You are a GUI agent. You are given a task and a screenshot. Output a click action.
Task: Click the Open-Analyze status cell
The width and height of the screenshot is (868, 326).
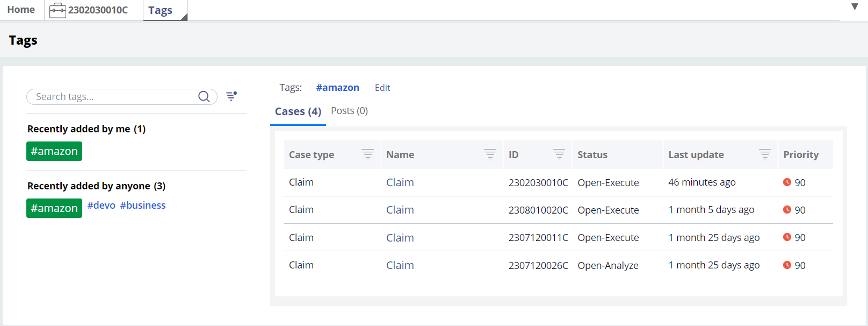(608, 266)
